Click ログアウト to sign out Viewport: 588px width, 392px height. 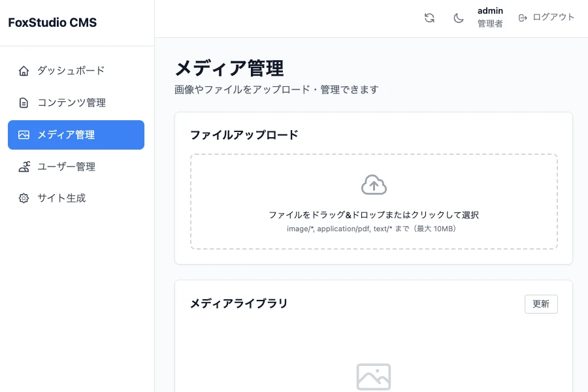552,18
